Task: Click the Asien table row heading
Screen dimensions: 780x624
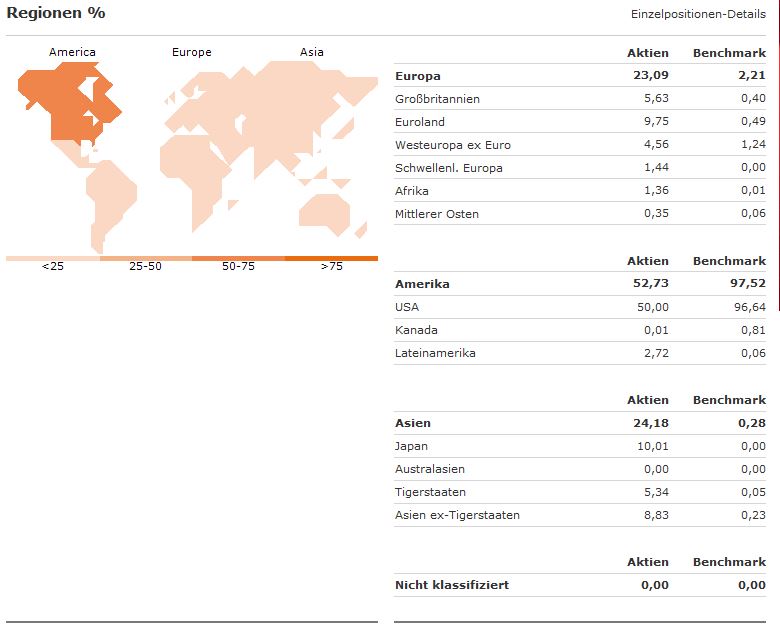Action: coord(413,423)
